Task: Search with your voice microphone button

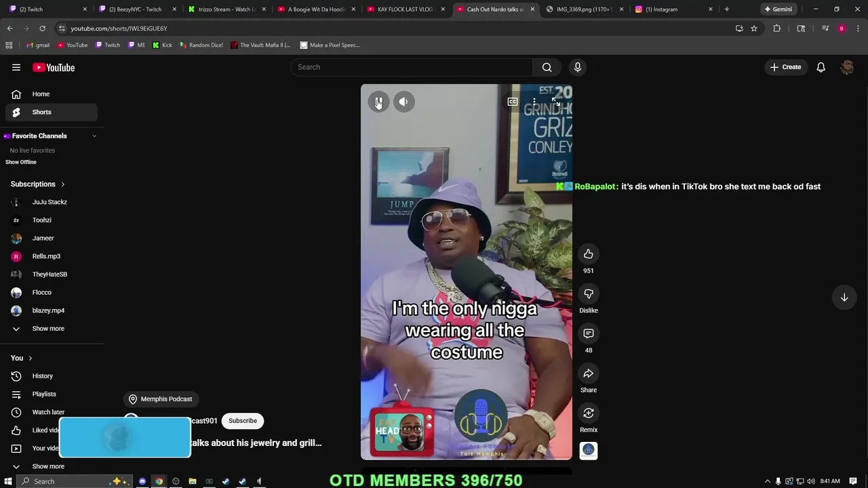Action: tap(578, 67)
